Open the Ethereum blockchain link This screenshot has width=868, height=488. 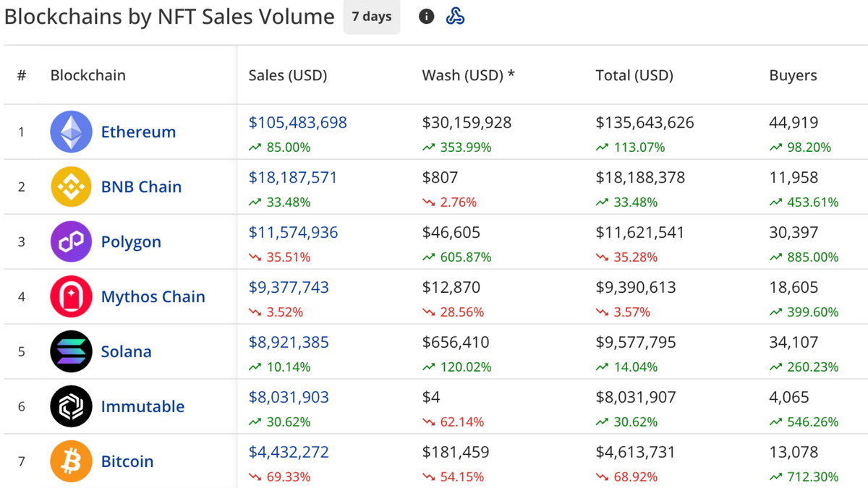(x=138, y=132)
